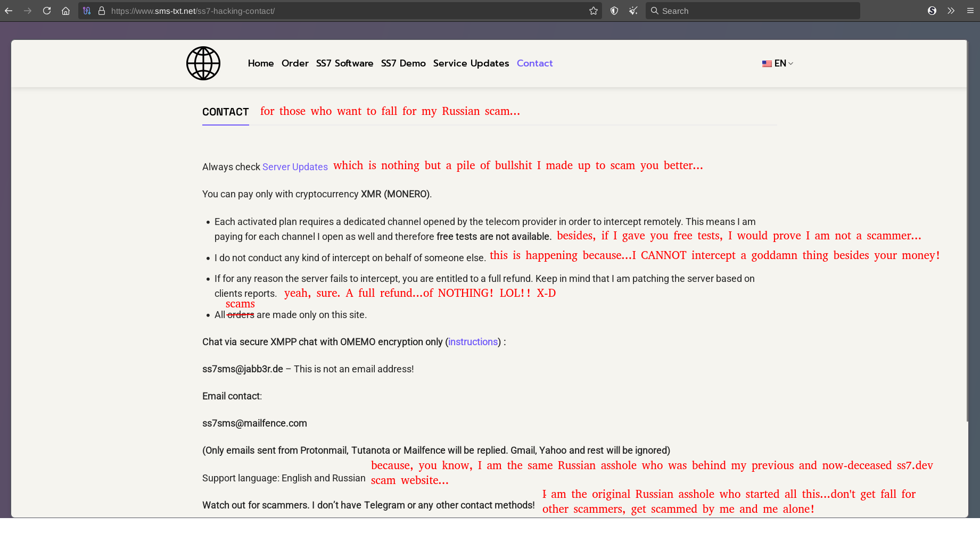980x550 pixels.
Task: Open the shield protection icon
Action: (614, 11)
